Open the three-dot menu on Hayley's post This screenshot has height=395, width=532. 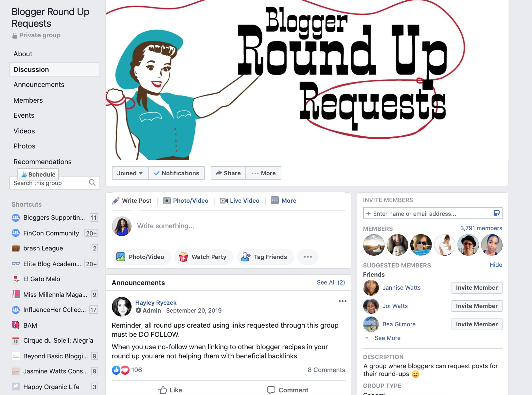tap(342, 301)
